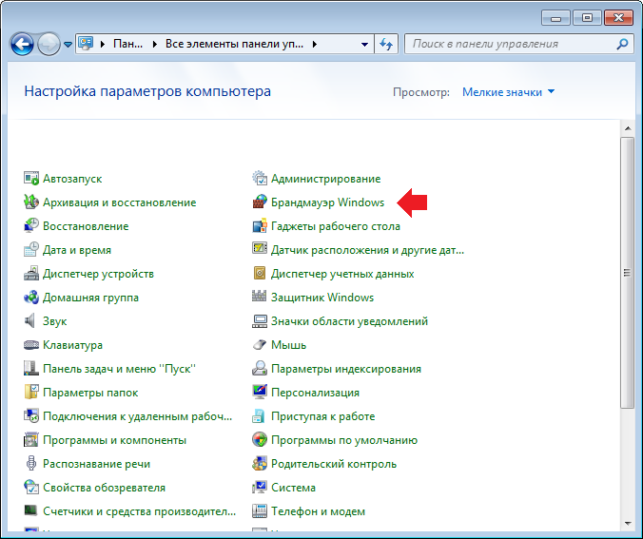Open the Мелкие значки view dropdown

[508, 92]
